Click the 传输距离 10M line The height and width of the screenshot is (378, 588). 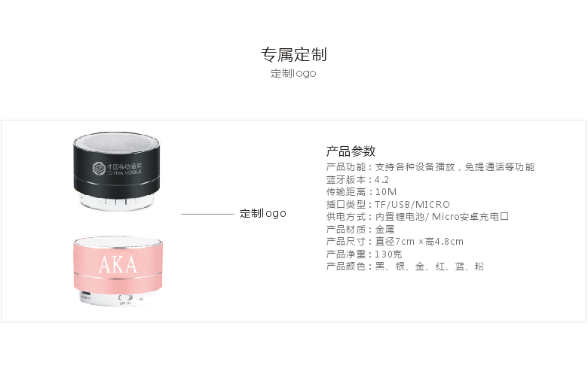point(361,192)
